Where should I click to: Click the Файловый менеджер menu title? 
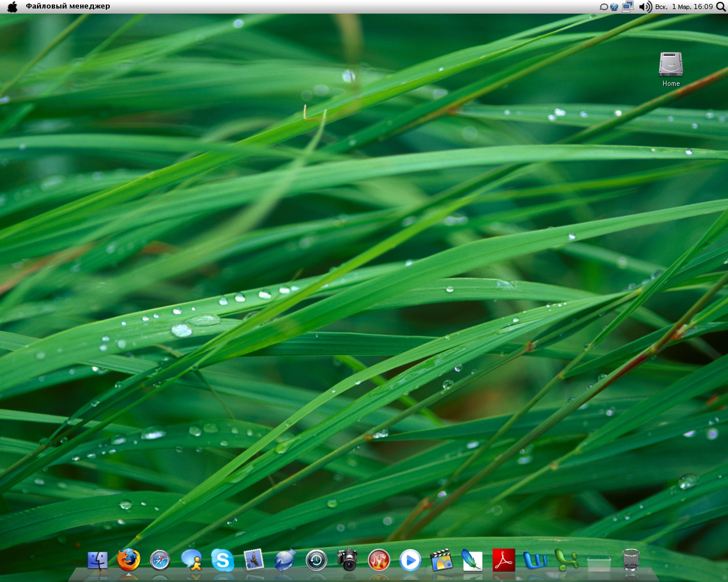[68, 6]
